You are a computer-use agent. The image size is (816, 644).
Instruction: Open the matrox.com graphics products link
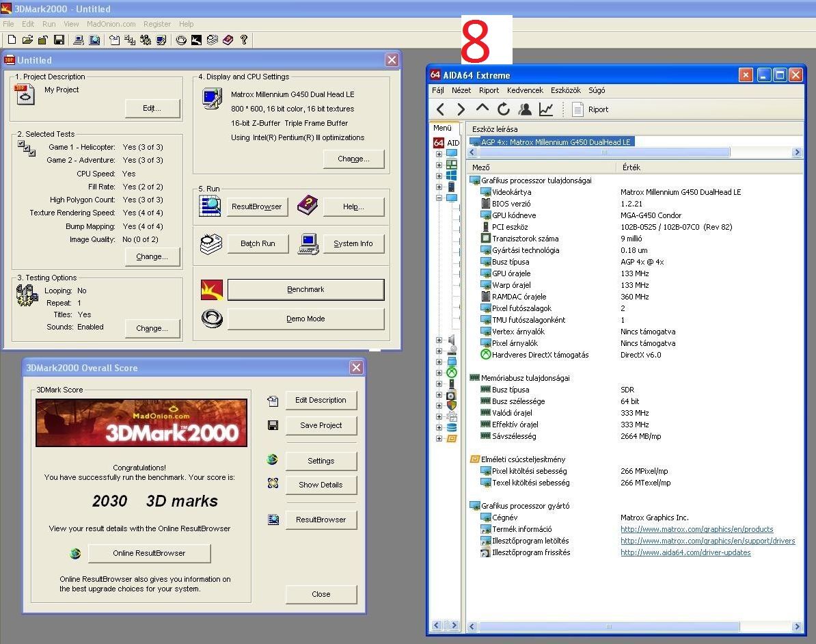697,529
